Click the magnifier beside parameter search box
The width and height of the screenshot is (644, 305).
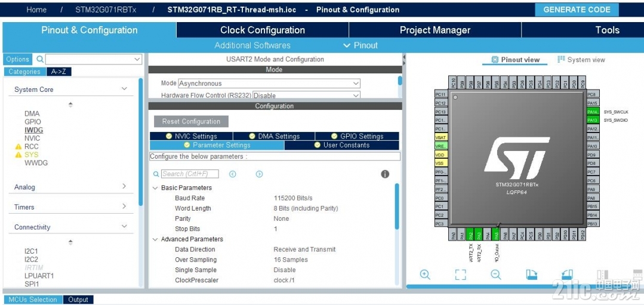(156, 174)
